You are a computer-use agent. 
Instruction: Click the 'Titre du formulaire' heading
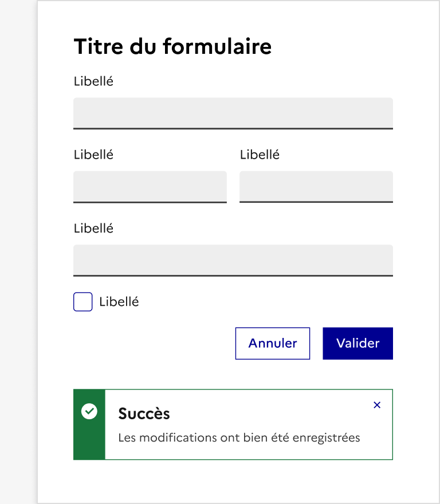pyautogui.click(x=172, y=46)
